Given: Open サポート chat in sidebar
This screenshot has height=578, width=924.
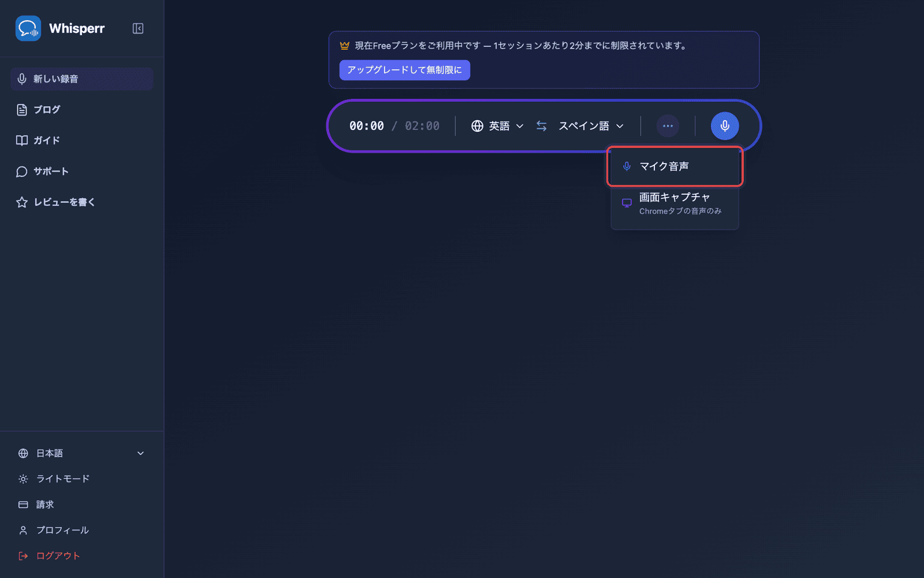Looking at the screenshot, I should pyautogui.click(x=81, y=172).
